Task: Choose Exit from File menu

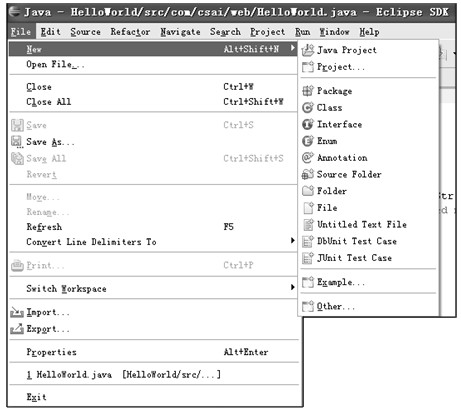Action: [x=153, y=397]
